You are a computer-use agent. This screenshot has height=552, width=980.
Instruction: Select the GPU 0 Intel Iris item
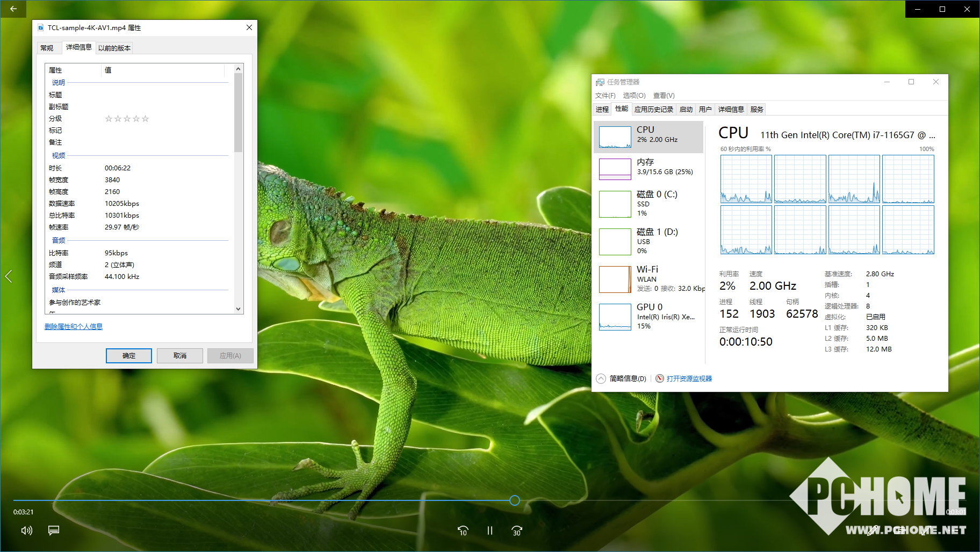(x=648, y=317)
